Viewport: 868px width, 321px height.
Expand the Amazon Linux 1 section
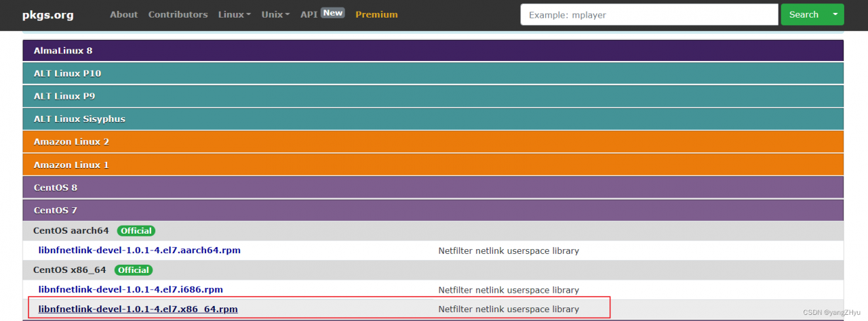(x=433, y=165)
